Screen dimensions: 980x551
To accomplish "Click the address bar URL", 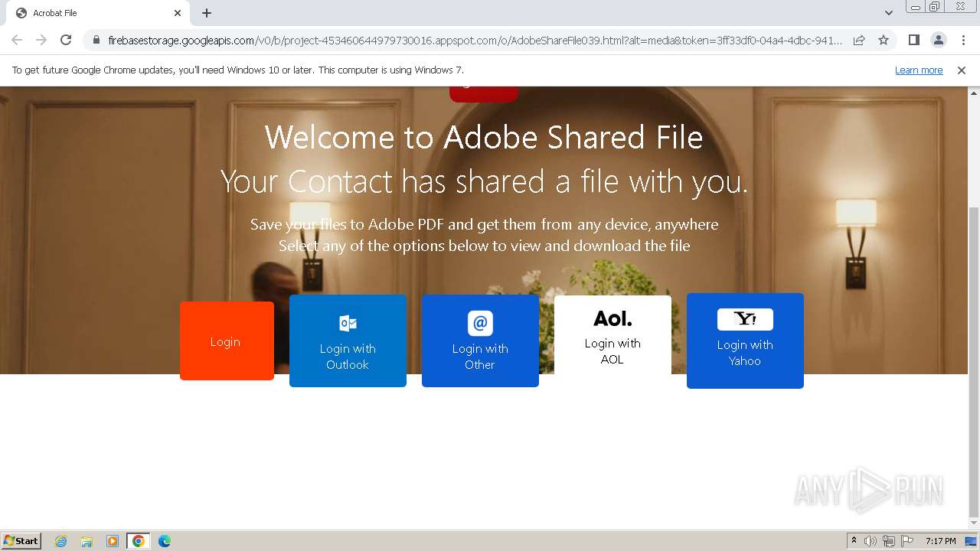I will (x=475, y=40).
